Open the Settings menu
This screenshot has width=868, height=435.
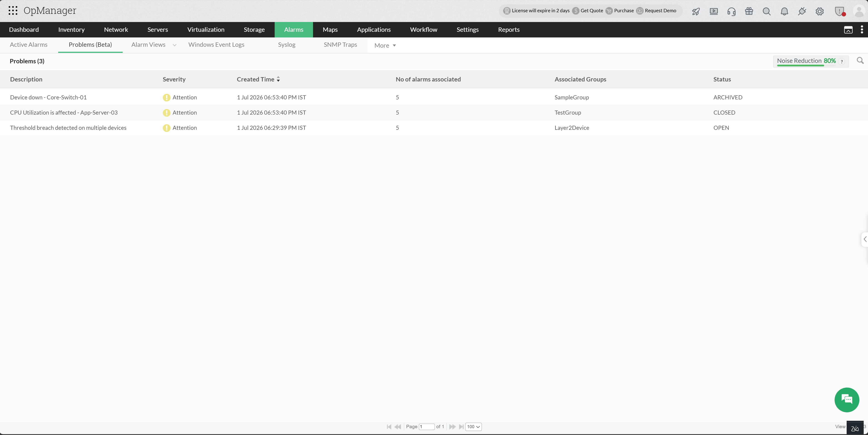[x=468, y=30]
